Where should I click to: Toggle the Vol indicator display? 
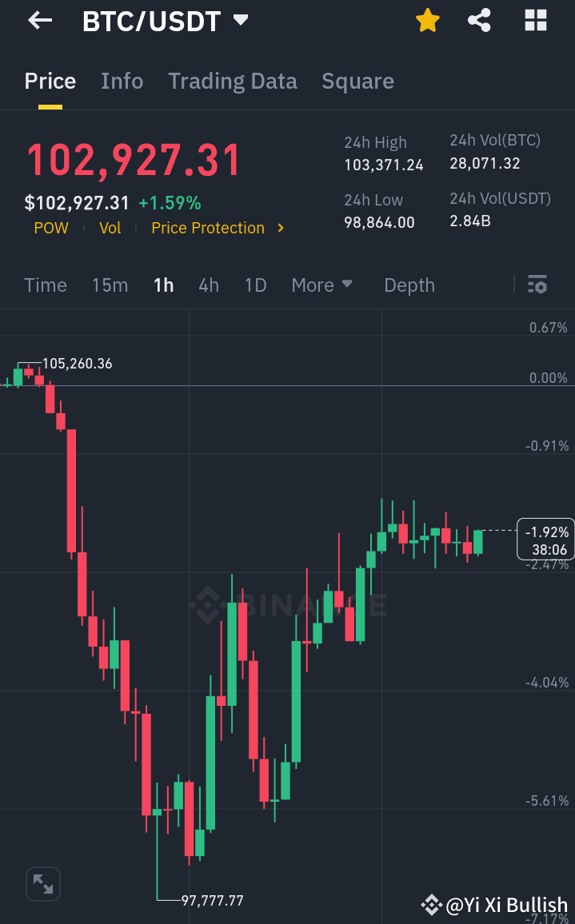tap(110, 228)
